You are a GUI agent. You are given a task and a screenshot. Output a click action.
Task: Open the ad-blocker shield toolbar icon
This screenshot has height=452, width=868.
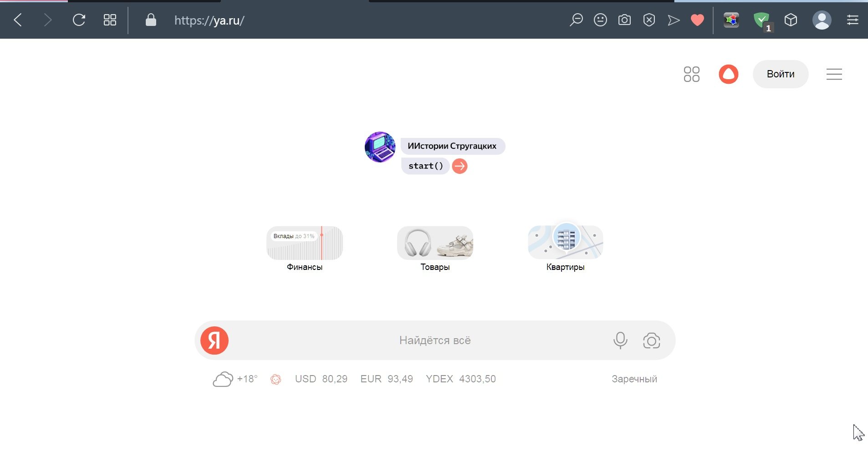tap(649, 20)
